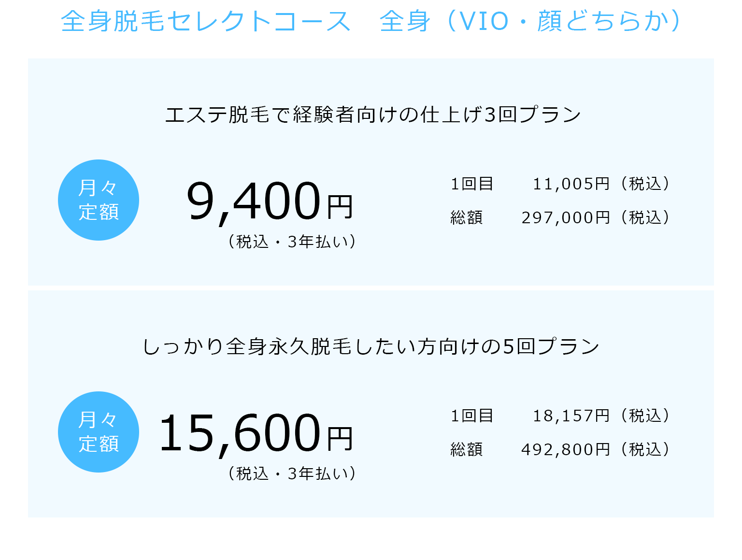Select the しっかり全身永久脱毛したい方向けの5回プラン title
This screenshot has width=742, height=560.
(371, 346)
